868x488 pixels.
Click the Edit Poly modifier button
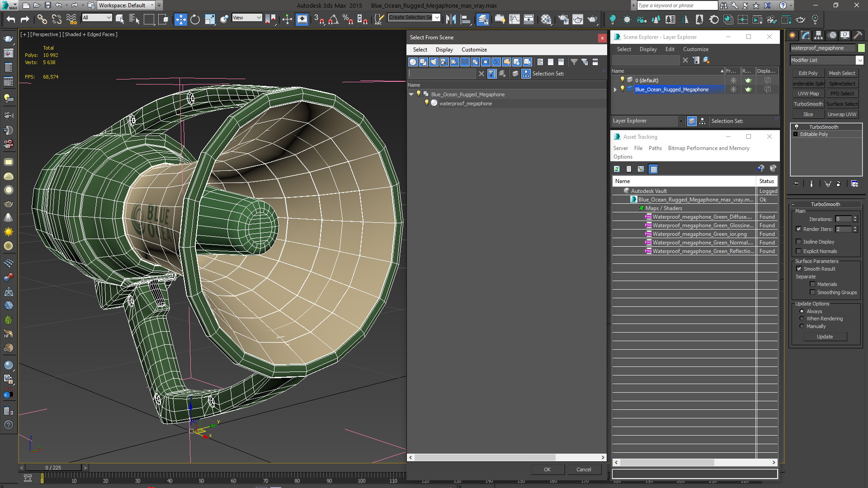(808, 73)
